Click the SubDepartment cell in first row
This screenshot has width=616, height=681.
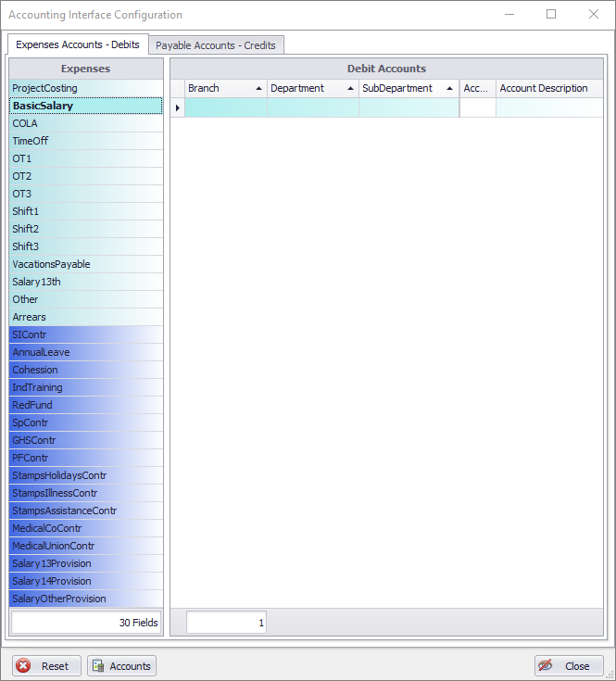[409, 107]
